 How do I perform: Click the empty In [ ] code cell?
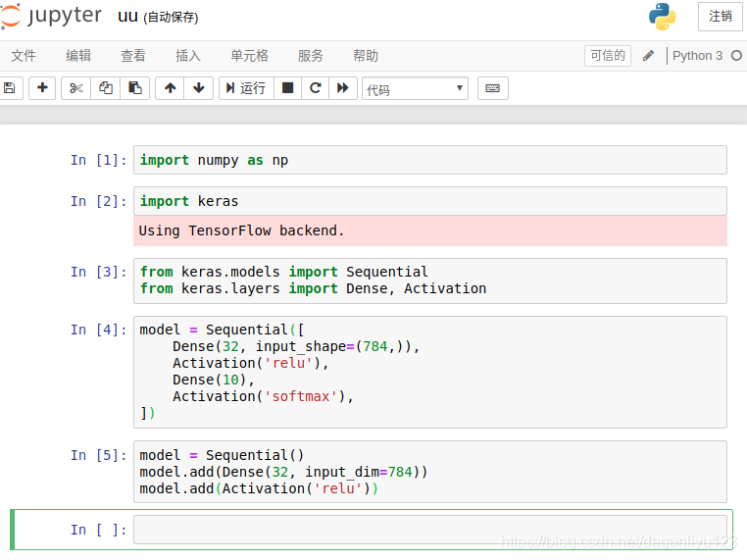click(430, 530)
